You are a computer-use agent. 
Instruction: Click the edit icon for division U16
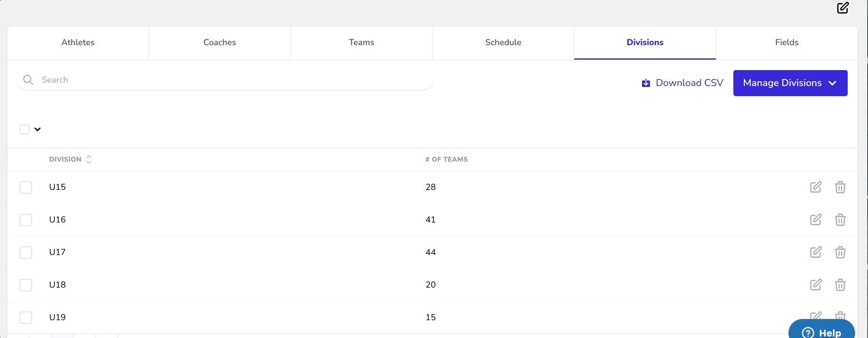pyautogui.click(x=816, y=219)
